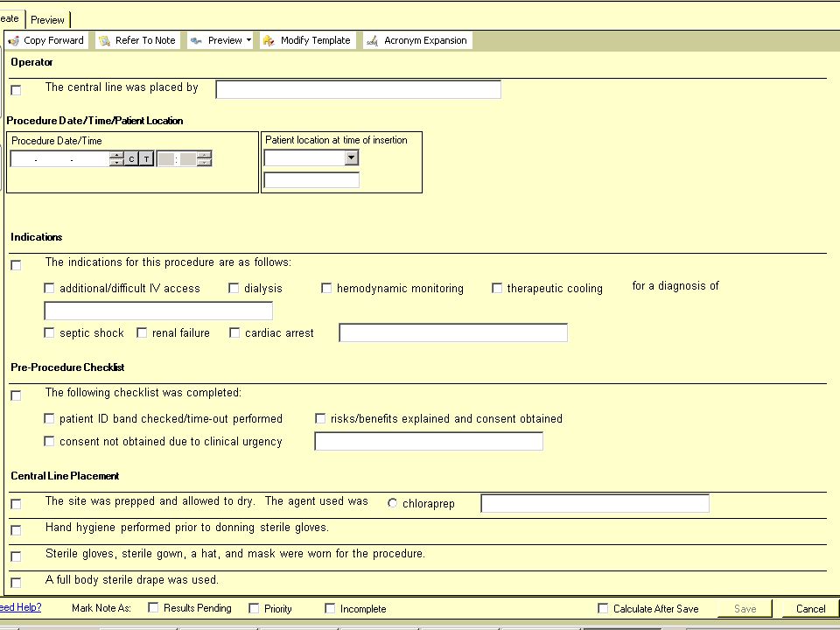This screenshot has width=840, height=630.
Task: Open the Patient location at insertion dropdown
Action: coord(352,157)
